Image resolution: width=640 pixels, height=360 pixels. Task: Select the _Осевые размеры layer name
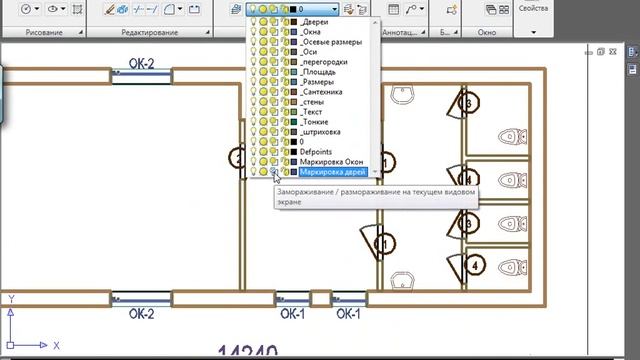[331, 42]
